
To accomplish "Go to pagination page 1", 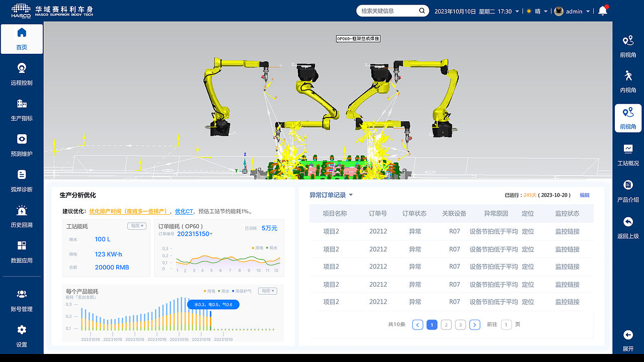I will [x=432, y=325].
